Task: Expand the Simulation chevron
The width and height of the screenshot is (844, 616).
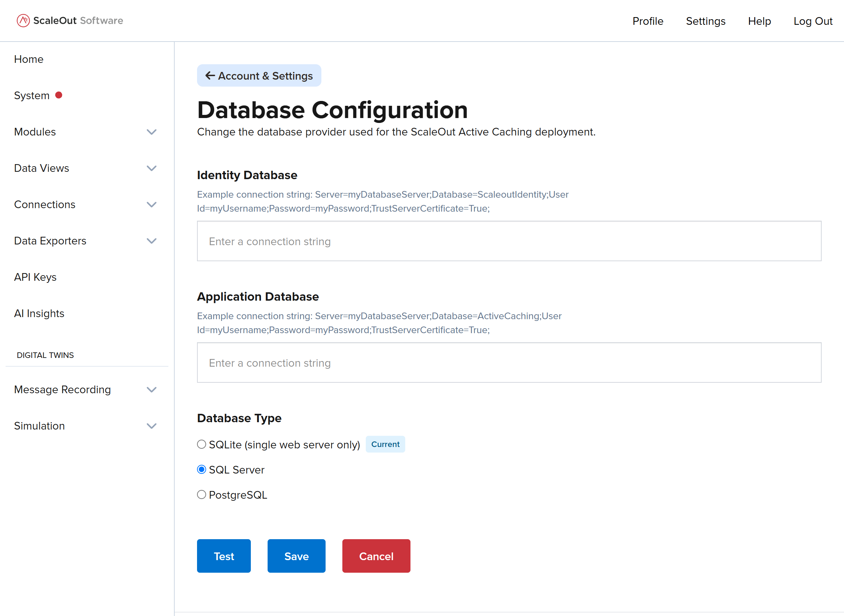Action: tap(151, 426)
